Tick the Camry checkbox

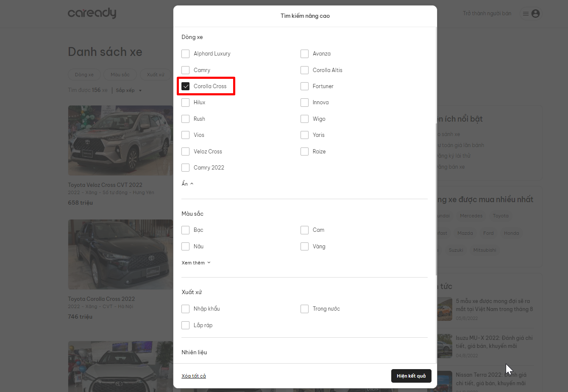click(185, 70)
